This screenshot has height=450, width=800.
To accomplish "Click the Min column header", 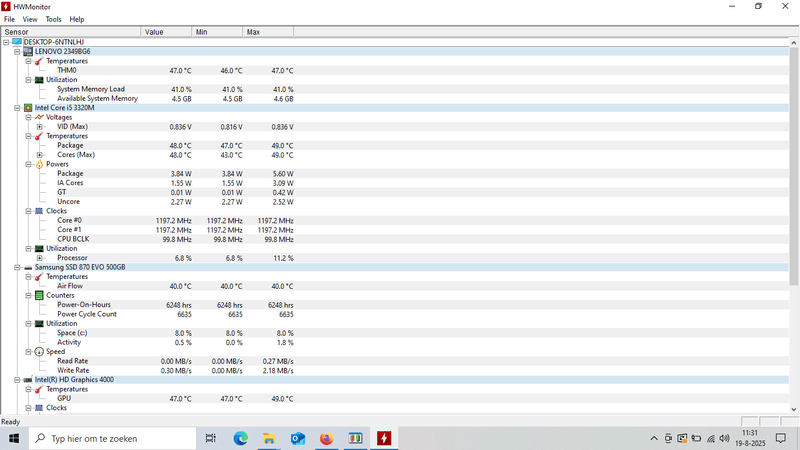I will tap(217, 32).
